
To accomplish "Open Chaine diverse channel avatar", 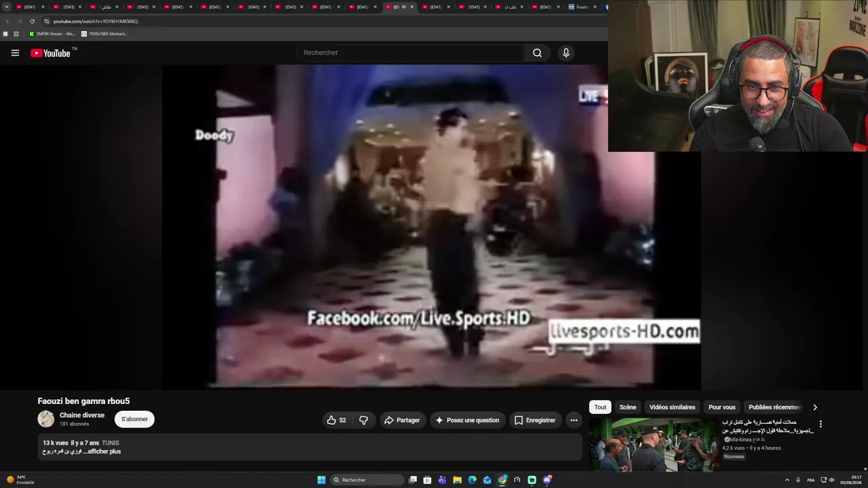I will tap(46, 419).
